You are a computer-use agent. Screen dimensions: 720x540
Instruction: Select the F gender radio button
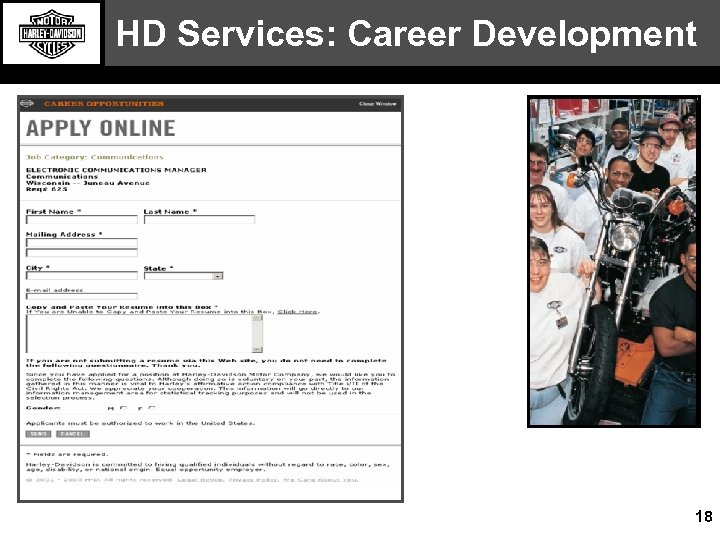click(x=152, y=407)
